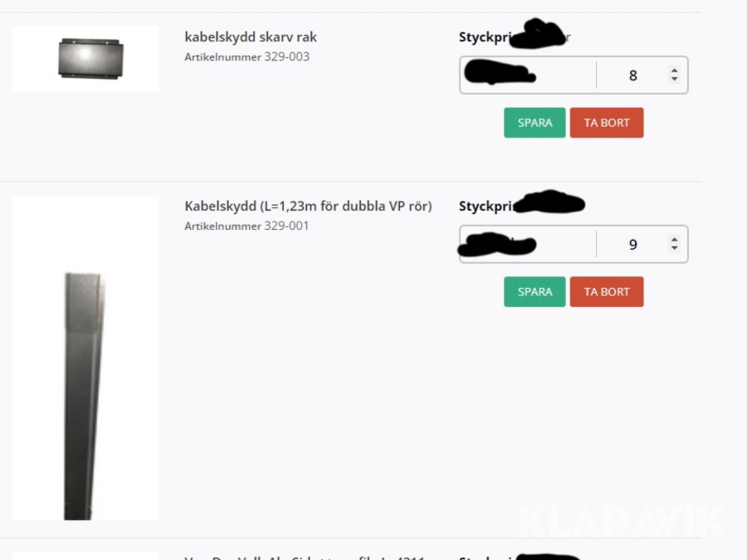Remove kabelskydd skarv rak using TA BORT
Image resolution: width=747 pixels, height=560 pixels.
tap(607, 123)
